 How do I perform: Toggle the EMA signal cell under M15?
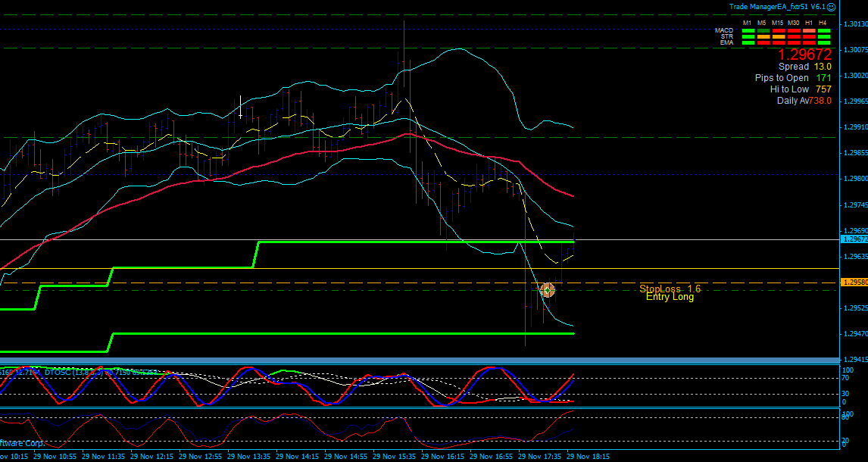coord(778,42)
